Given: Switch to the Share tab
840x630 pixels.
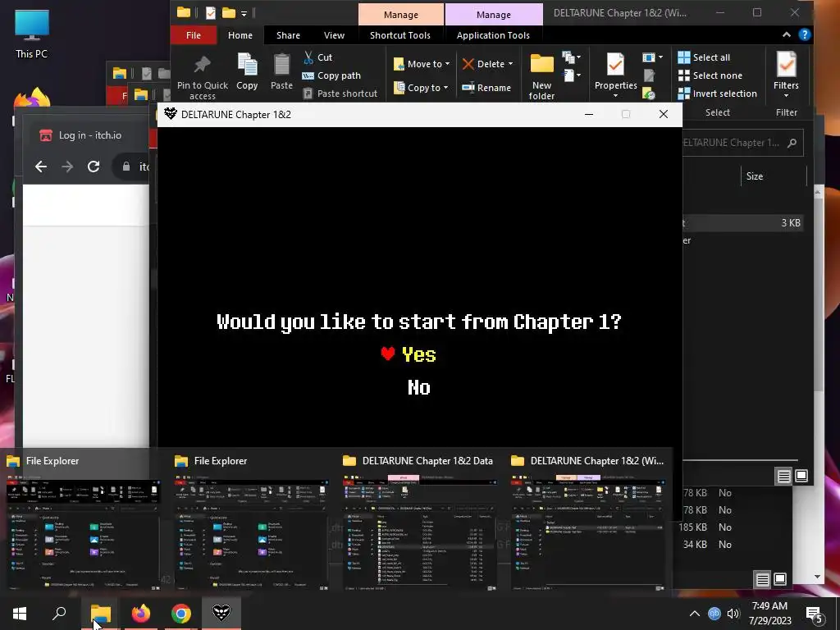Looking at the screenshot, I should [x=288, y=35].
